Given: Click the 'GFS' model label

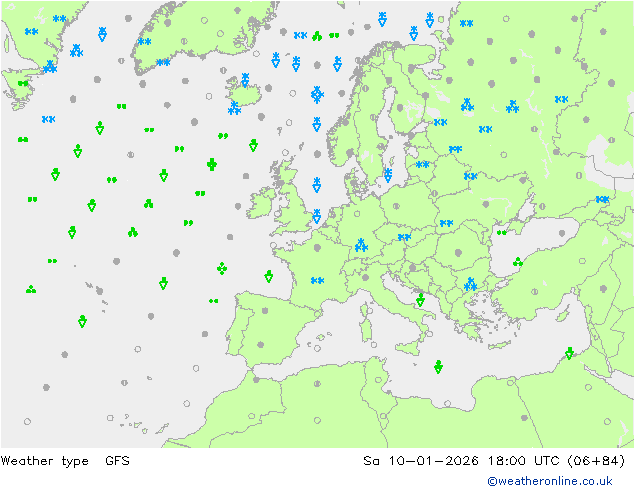Looking at the screenshot, I should [117, 461].
